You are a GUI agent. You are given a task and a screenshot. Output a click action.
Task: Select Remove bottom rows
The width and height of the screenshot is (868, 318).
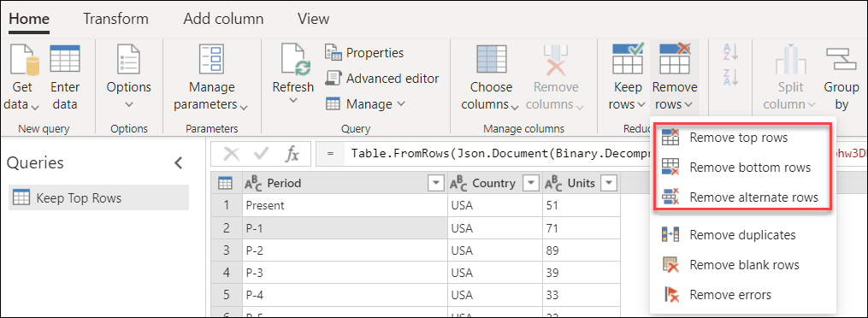tap(738, 168)
